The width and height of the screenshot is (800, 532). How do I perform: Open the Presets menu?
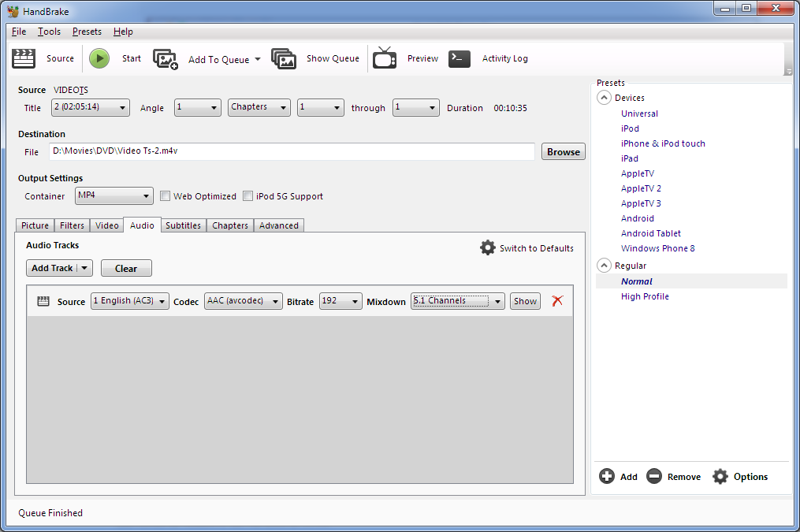coord(87,32)
